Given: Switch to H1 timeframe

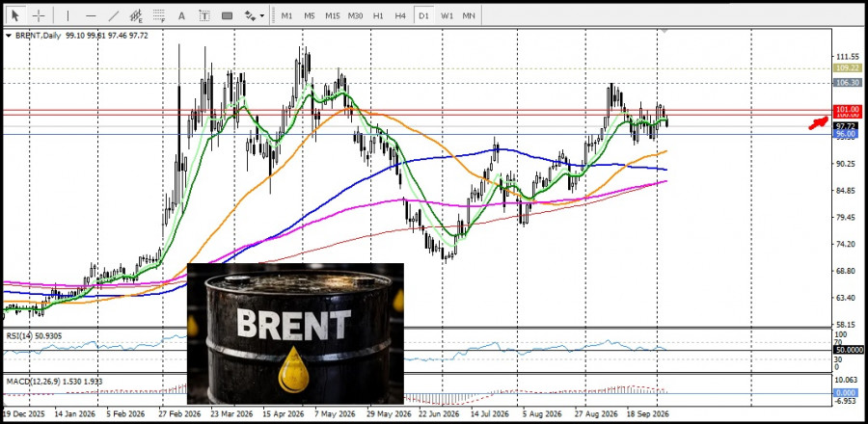Looking at the screenshot, I should [x=378, y=16].
